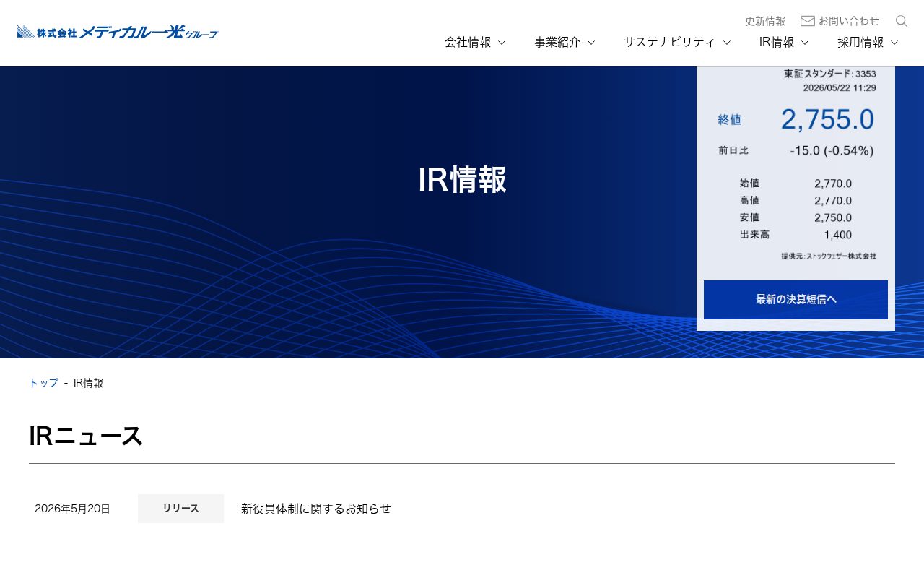Click the timestamp 2026/05/22 11:29
924x578 pixels.
pos(840,88)
